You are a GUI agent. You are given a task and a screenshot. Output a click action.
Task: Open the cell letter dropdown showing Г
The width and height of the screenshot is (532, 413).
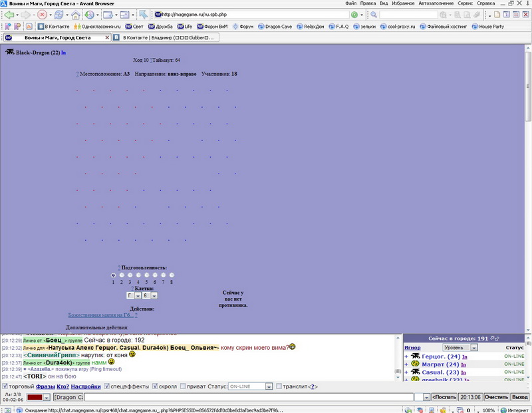pos(134,295)
